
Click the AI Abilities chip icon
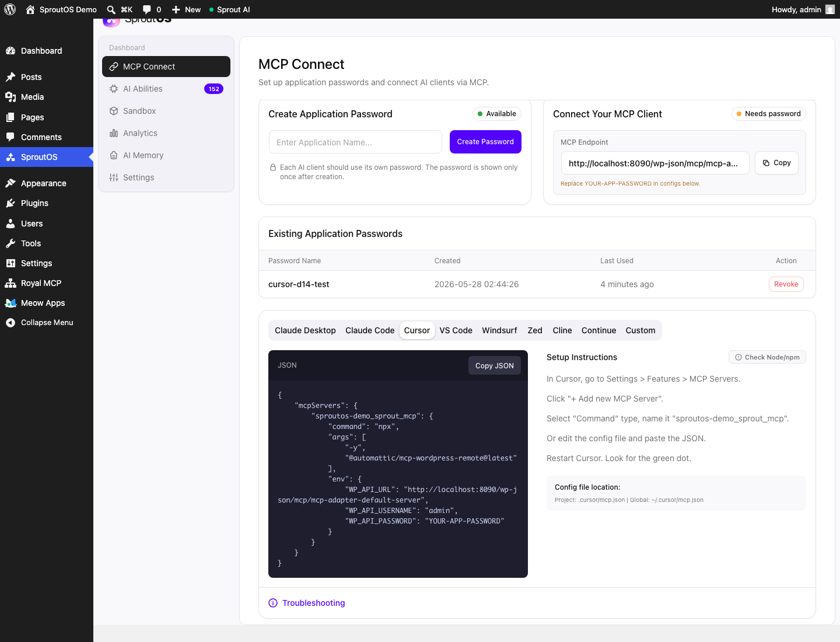pos(114,89)
